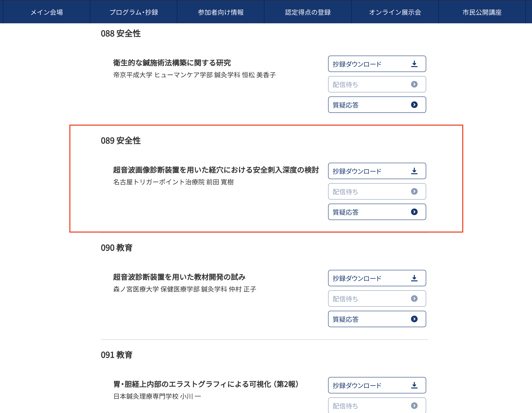Click grey chevron icon in 091 配信待ち

(x=414, y=406)
